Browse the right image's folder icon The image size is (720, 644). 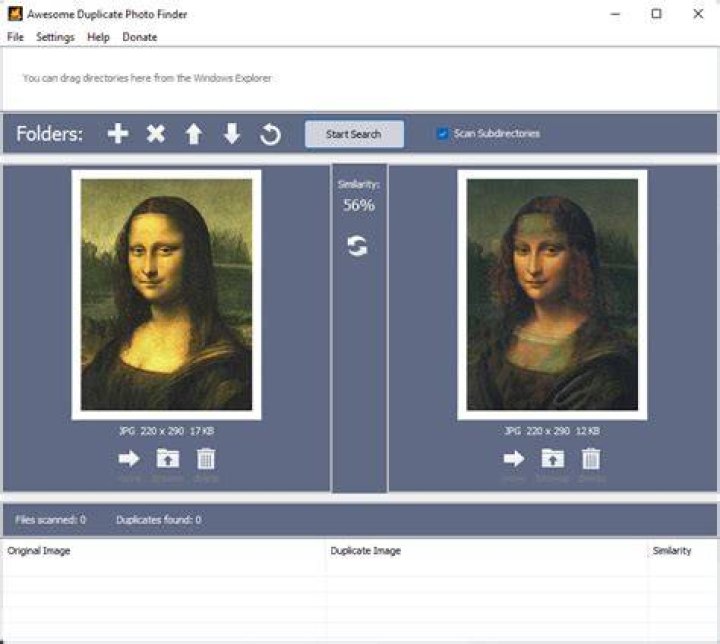(552, 458)
